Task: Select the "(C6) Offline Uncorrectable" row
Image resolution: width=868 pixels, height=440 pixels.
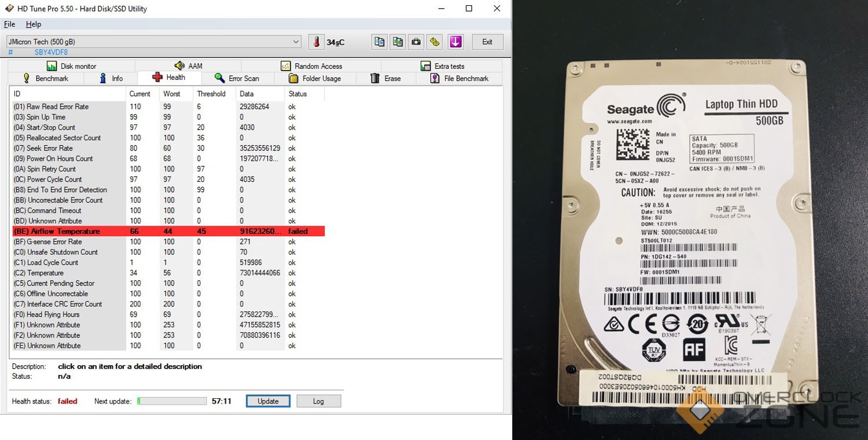Action: (168, 294)
